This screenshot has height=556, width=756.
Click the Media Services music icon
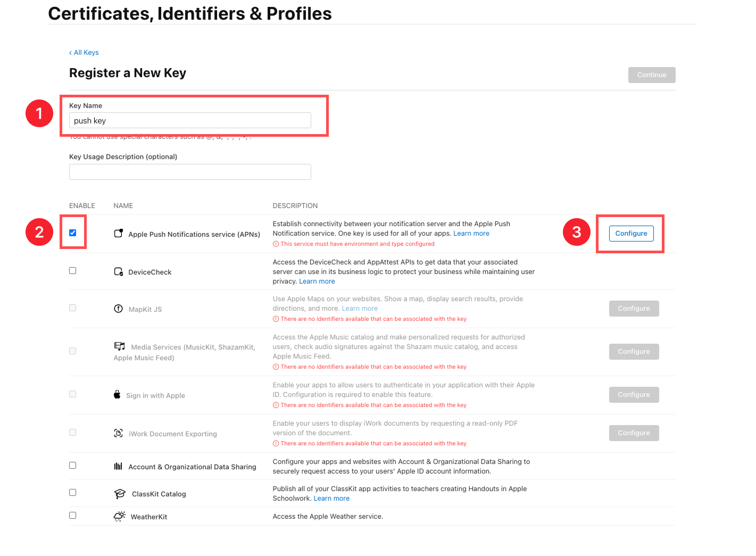tap(120, 346)
